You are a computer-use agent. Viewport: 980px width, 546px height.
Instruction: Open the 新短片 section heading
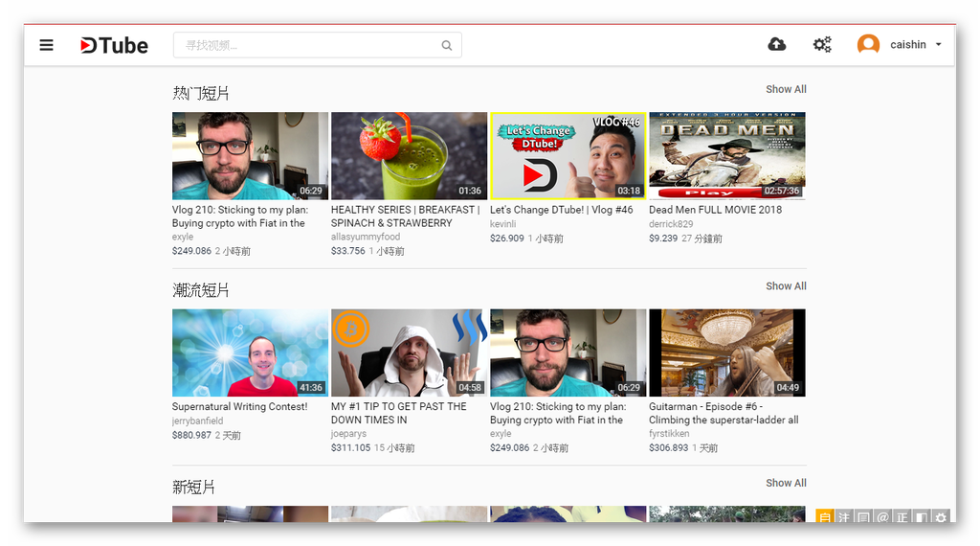193,488
